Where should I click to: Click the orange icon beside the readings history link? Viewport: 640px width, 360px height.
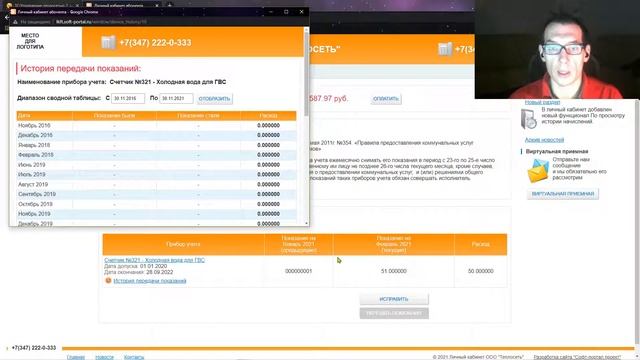pos(108,280)
